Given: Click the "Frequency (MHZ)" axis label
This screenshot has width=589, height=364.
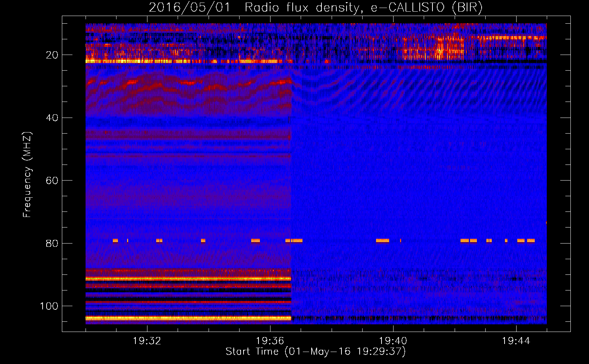Looking at the screenshot, I should tap(27, 174).
